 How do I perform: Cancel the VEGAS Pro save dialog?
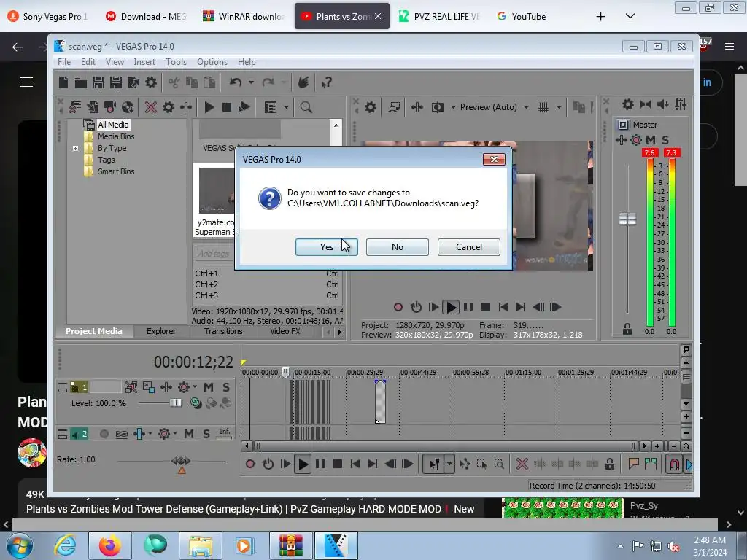[x=469, y=246]
